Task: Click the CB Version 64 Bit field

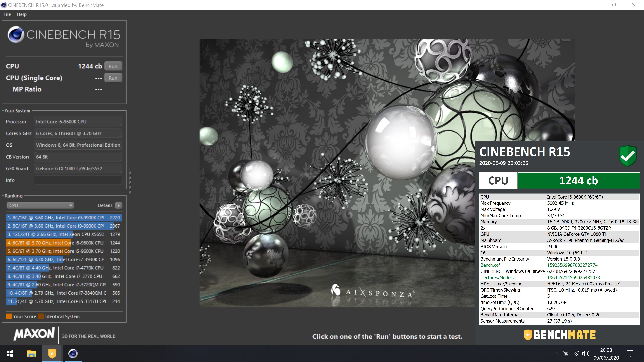Action: [x=78, y=157]
